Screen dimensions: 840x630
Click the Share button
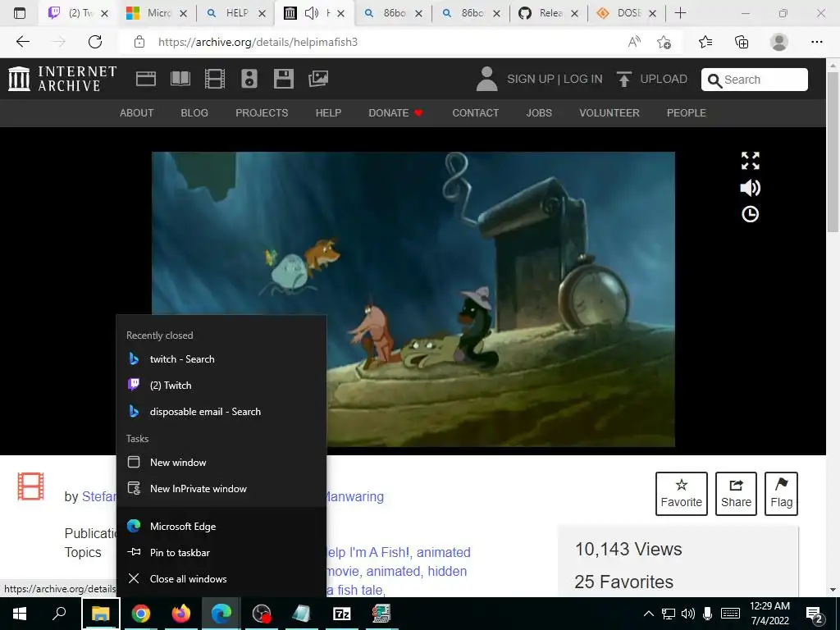(736, 493)
